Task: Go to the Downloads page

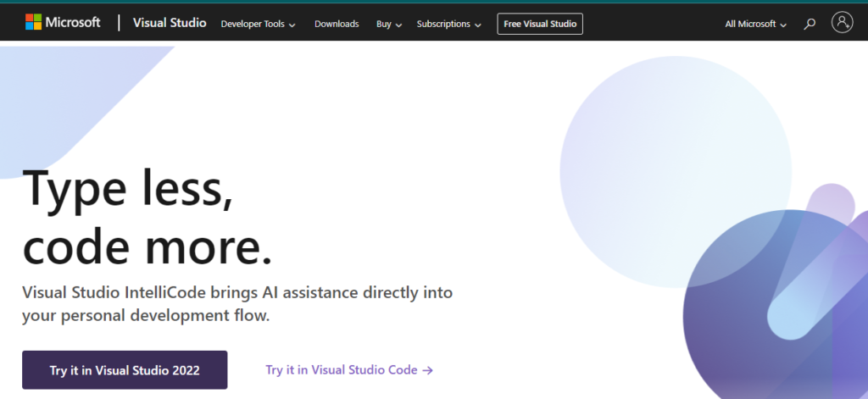Action: point(337,24)
